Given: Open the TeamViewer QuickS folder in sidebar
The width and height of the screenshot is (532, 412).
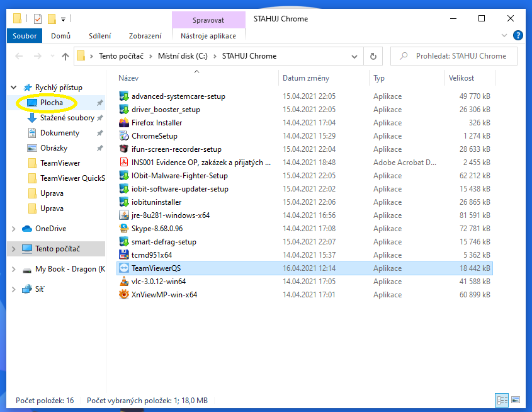Looking at the screenshot, I should 72,178.
